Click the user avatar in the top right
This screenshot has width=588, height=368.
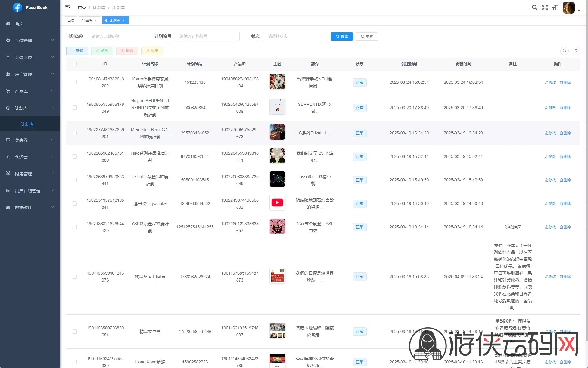click(568, 8)
